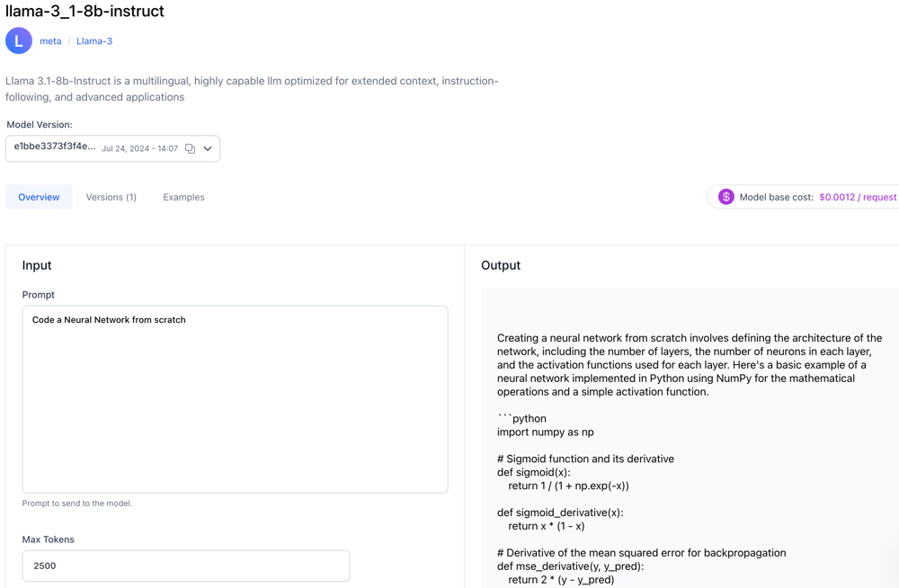Switch to the Overview tab

tap(39, 197)
